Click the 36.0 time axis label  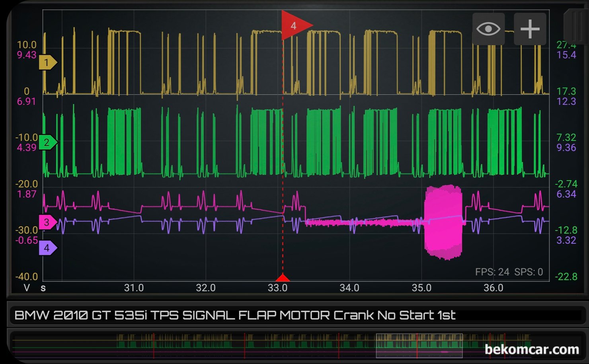coord(493,288)
